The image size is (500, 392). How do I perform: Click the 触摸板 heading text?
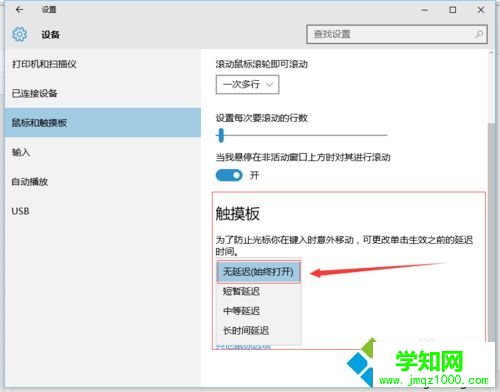[238, 214]
